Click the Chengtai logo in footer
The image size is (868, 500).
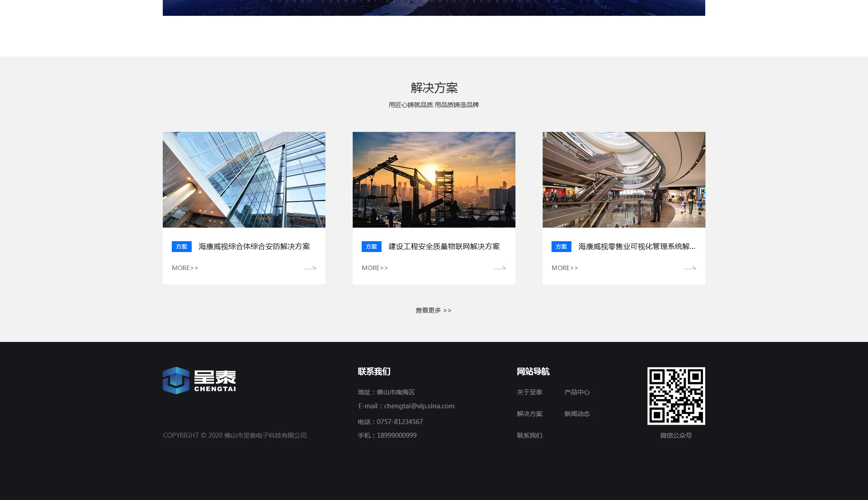pyautogui.click(x=199, y=380)
